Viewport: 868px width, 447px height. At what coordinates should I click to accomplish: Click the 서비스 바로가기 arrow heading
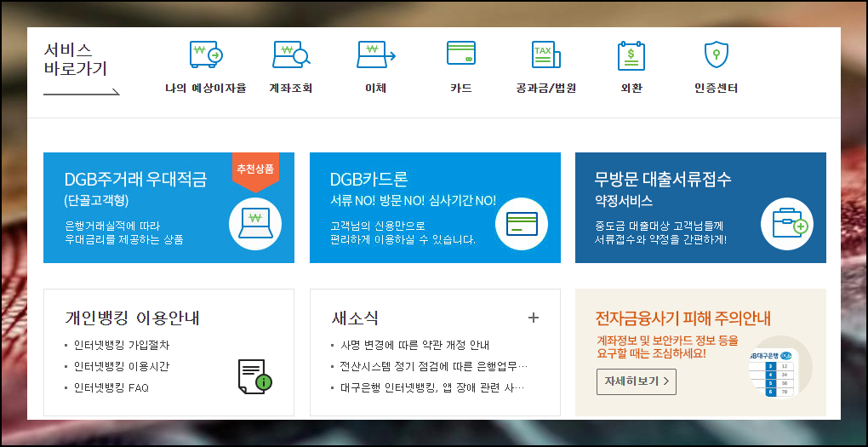pos(82,69)
